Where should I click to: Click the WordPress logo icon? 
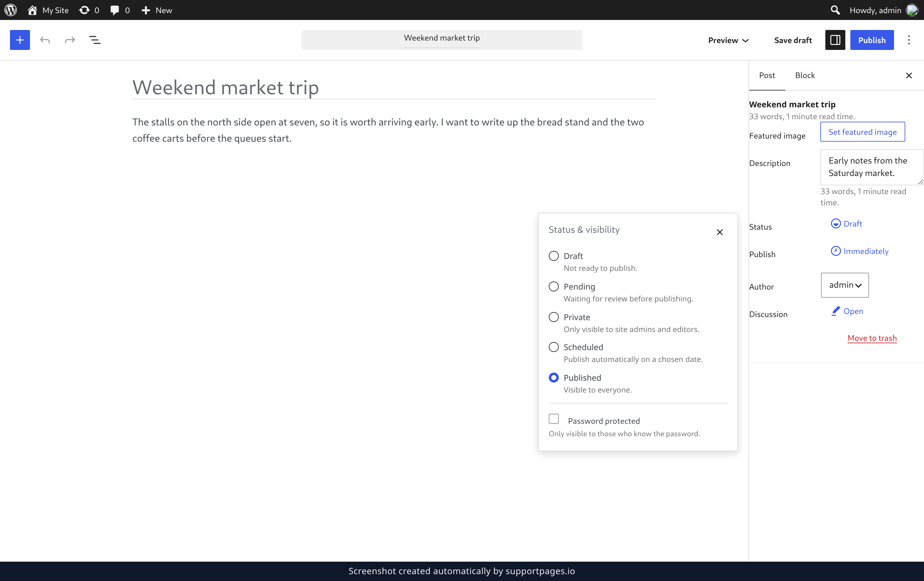point(11,10)
